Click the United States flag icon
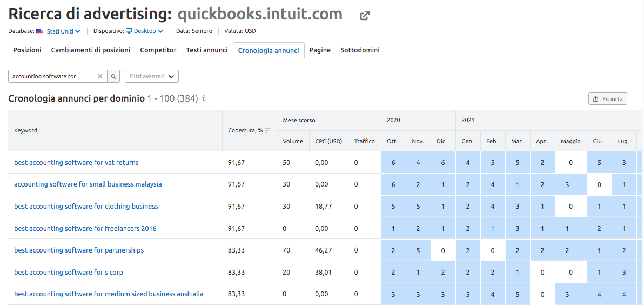 (40, 31)
